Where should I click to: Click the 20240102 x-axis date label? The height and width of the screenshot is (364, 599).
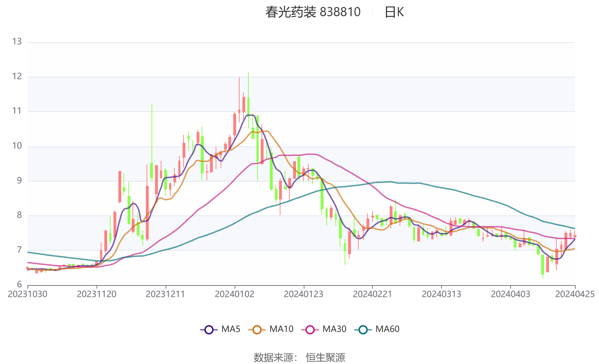click(x=235, y=294)
